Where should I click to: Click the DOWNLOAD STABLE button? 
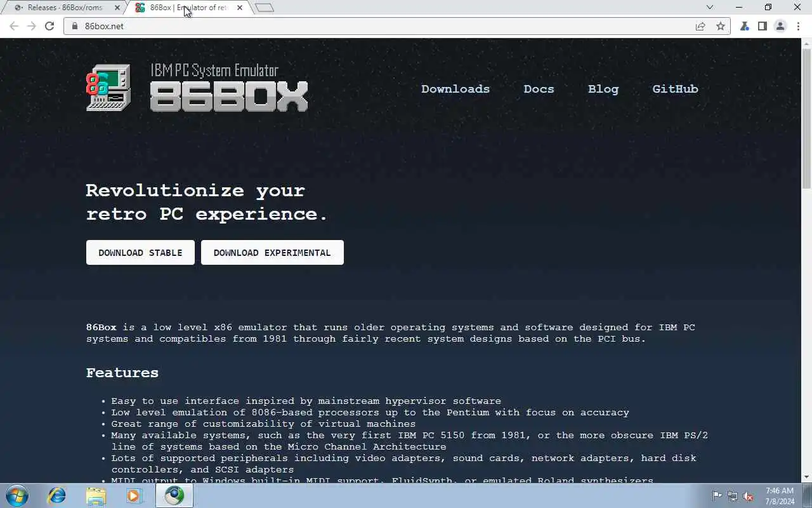click(x=140, y=252)
